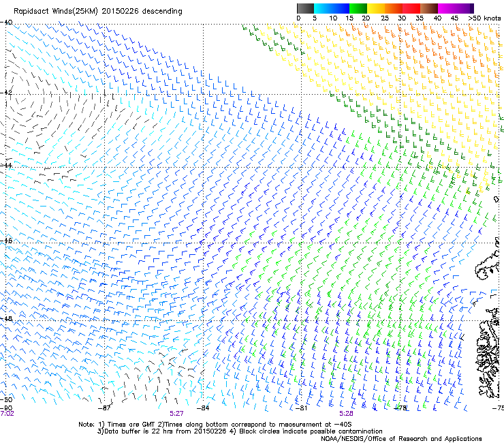
Task: Click the "-46" latitude label
Action: pyautogui.click(x=6, y=241)
